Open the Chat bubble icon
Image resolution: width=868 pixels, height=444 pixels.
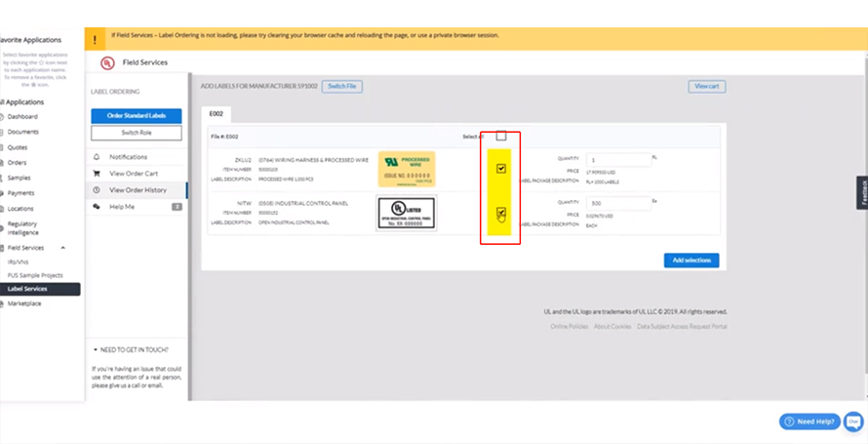coord(853,422)
